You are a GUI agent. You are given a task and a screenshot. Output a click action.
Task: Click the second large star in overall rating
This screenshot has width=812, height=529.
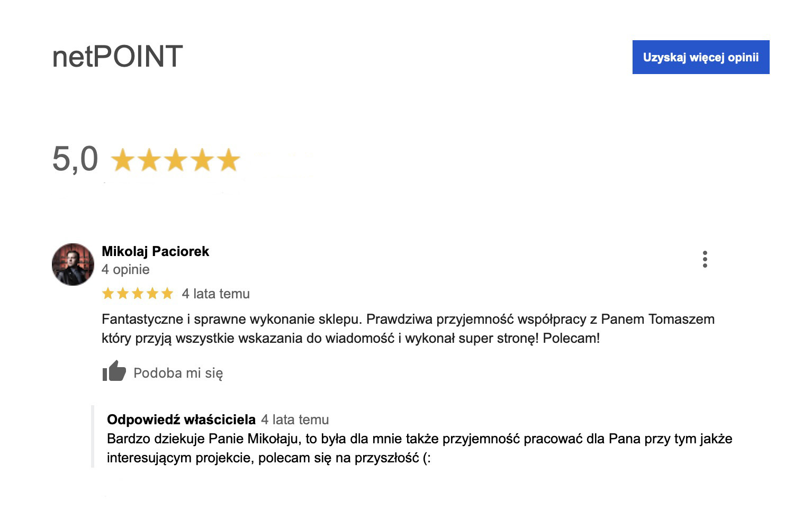(x=149, y=160)
